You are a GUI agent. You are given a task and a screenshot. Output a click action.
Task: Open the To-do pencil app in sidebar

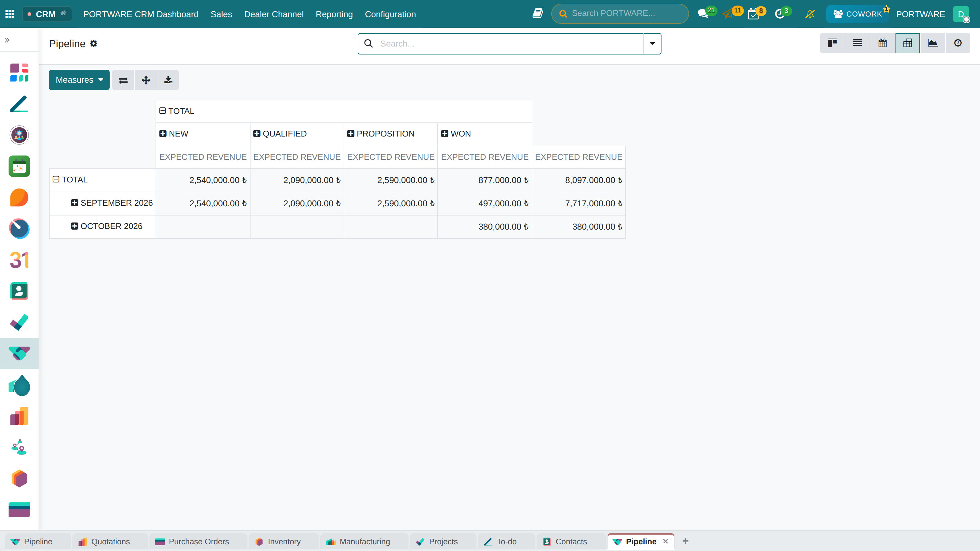tap(19, 104)
